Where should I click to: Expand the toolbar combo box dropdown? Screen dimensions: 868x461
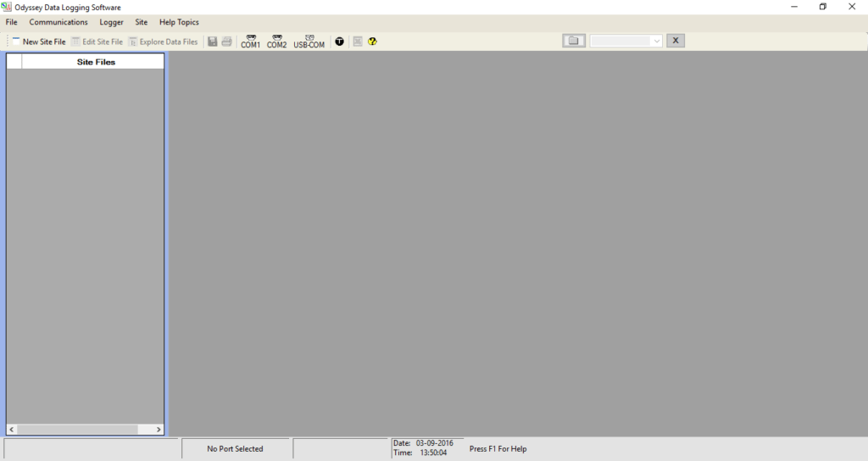656,41
